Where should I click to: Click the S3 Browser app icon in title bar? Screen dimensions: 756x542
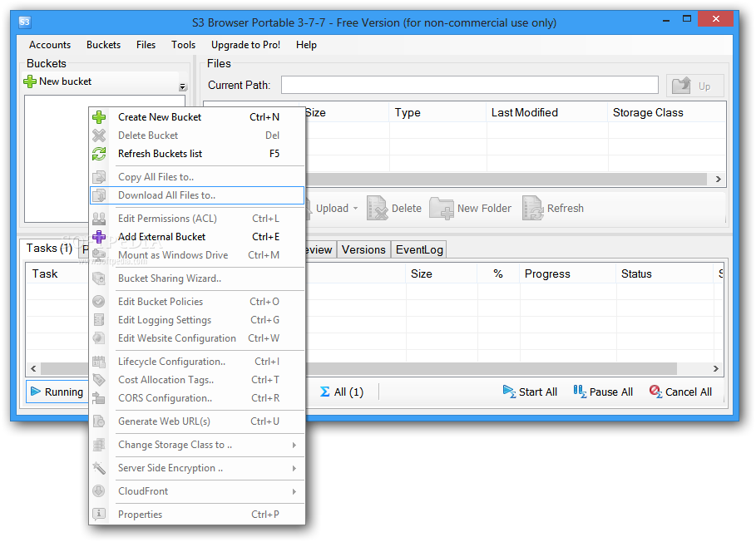tap(25, 22)
